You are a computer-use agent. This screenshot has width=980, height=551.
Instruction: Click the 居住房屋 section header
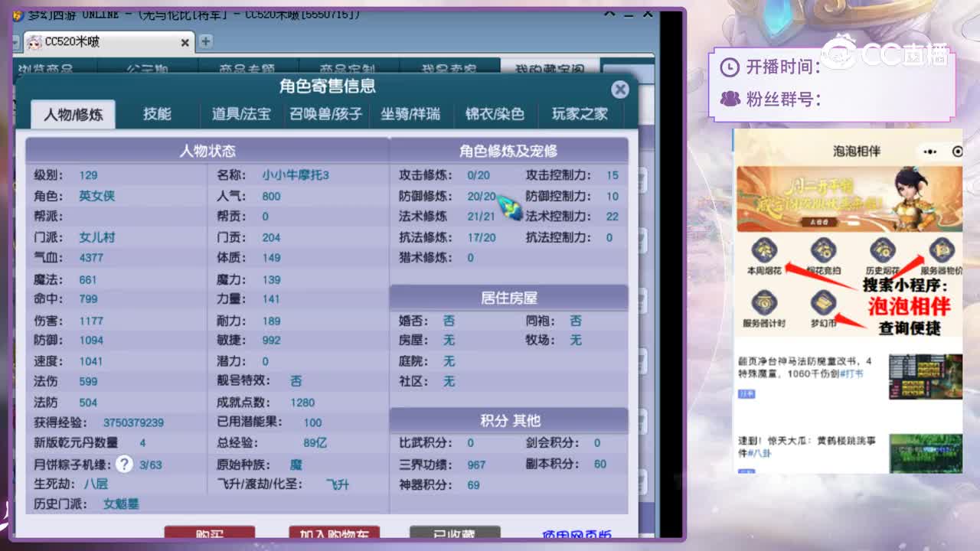508,298
